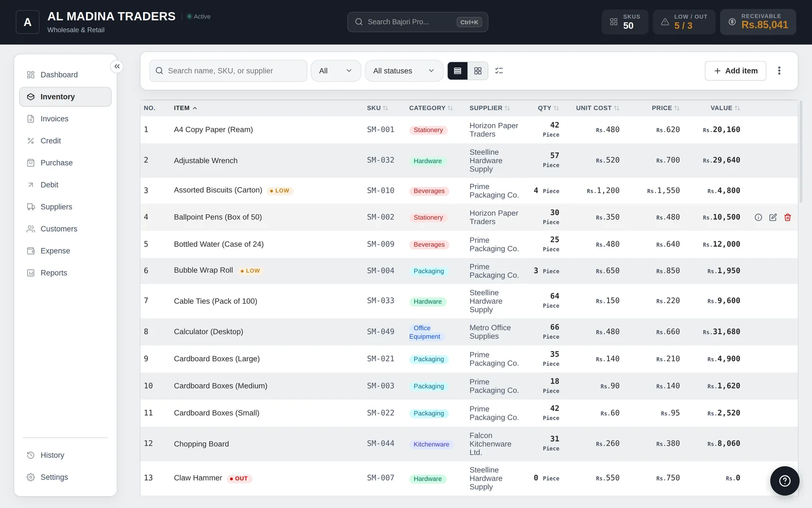Navigate to Purchase section
This screenshot has width=812, height=508.
coord(65,163)
